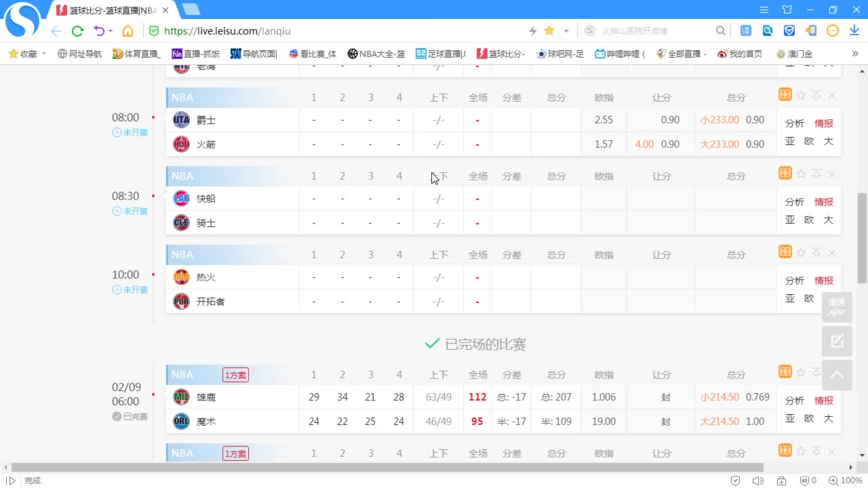The image size is (868, 488).
Task: Open the translate extension icon
Action: [x=746, y=30]
